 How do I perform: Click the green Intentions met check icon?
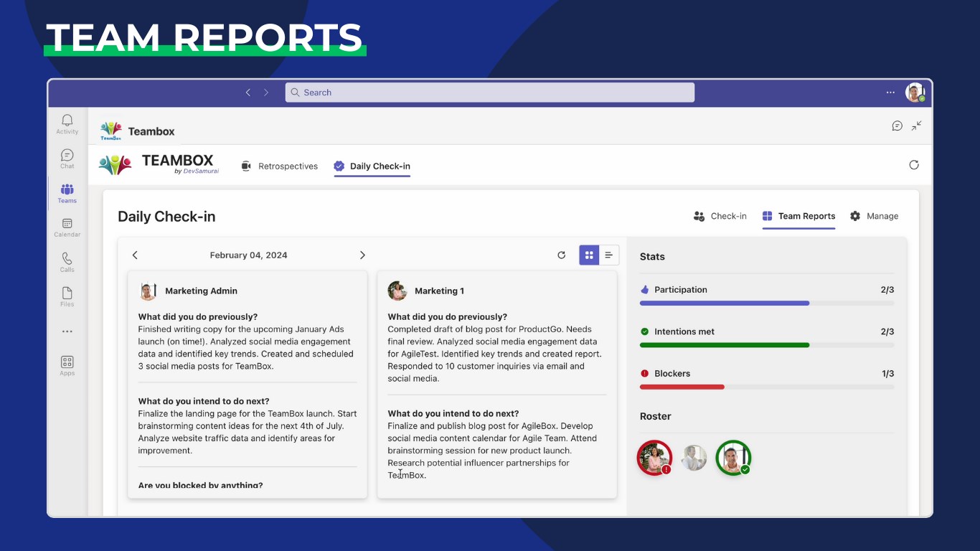[644, 331]
